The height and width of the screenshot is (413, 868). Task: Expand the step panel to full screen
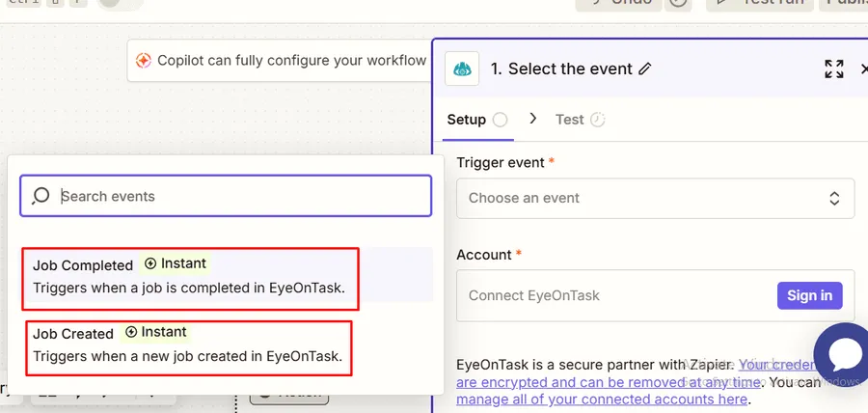coord(833,69)
